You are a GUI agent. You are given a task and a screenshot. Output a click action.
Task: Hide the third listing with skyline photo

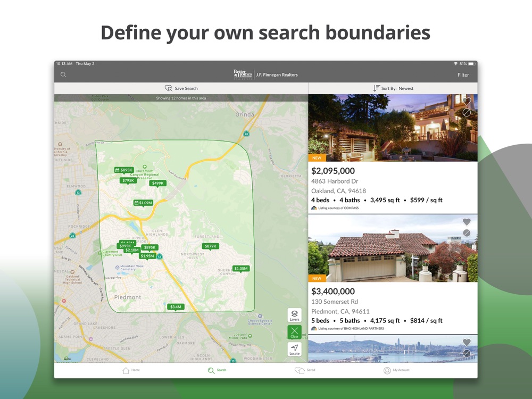coord(467,353)
